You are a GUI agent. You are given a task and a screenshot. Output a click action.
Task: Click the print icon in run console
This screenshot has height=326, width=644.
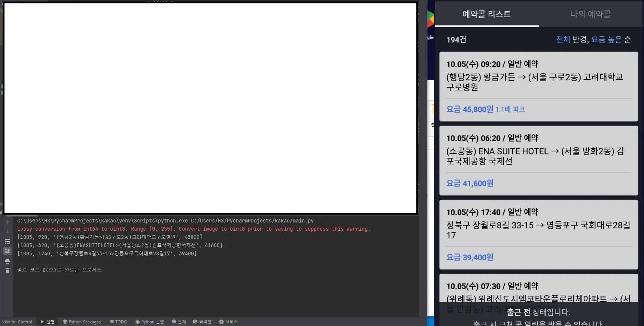coord(7,261)
